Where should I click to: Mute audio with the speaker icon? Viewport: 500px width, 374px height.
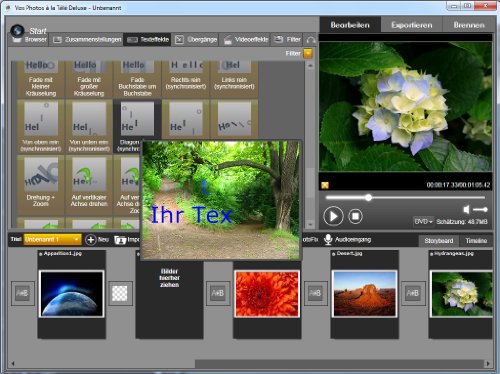pos(466,209)
